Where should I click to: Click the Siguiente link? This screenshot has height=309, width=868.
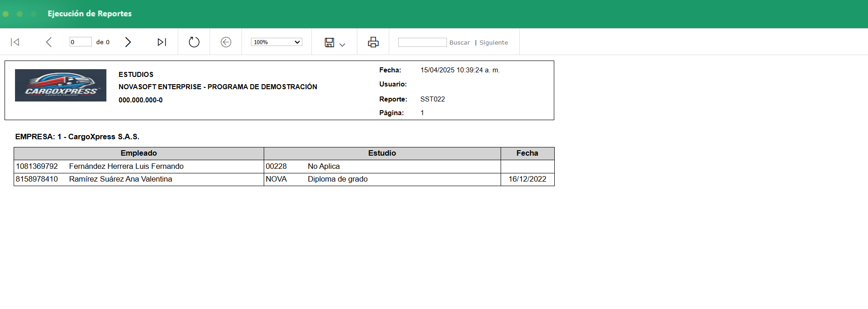point(493,42)
